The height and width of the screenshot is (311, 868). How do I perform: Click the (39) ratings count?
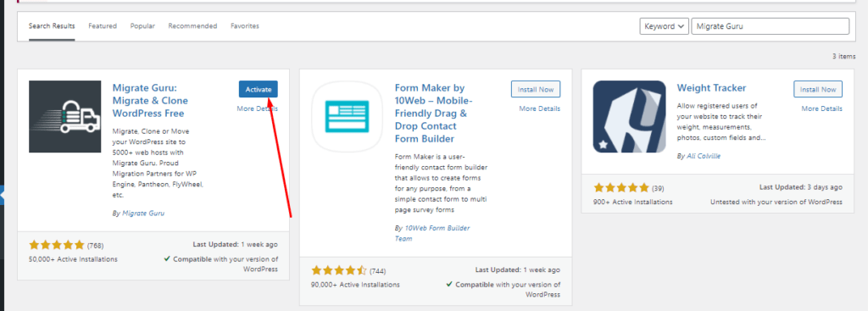(658, 188)
